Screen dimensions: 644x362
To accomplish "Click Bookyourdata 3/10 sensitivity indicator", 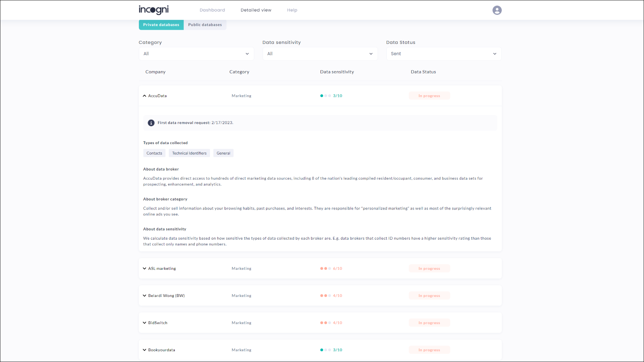I will (331, 350).
